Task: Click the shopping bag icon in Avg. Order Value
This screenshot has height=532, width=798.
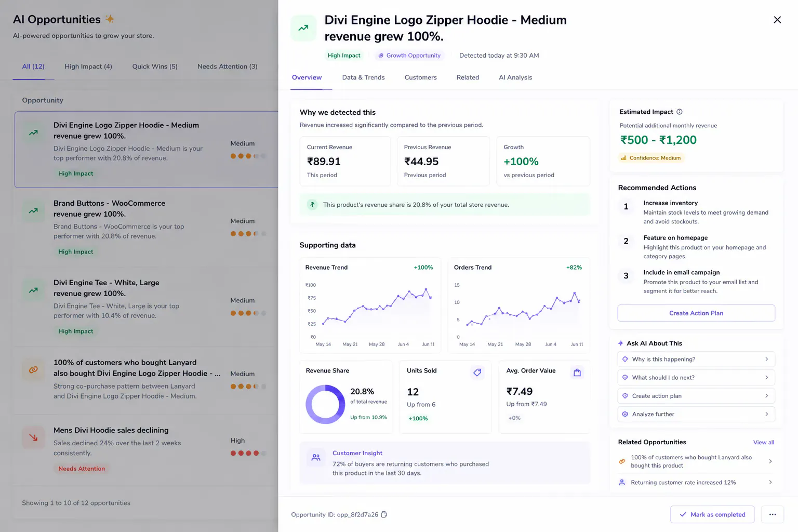Action: (577, 373)
